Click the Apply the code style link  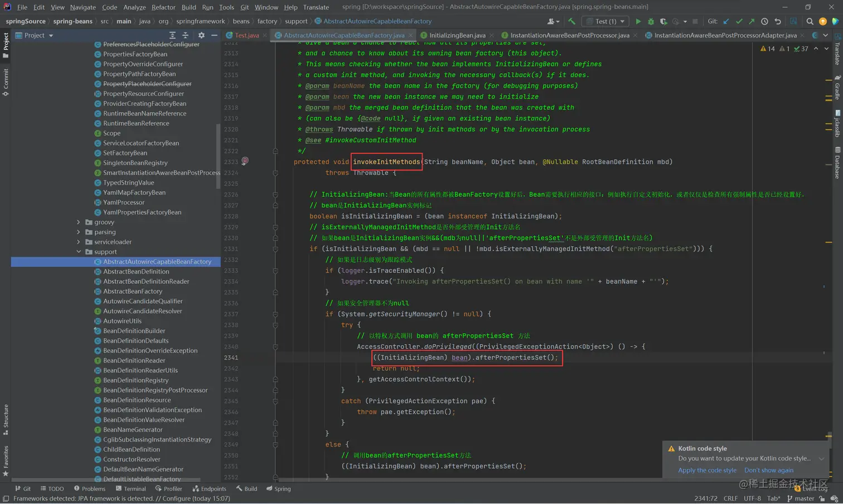point(707,470)
